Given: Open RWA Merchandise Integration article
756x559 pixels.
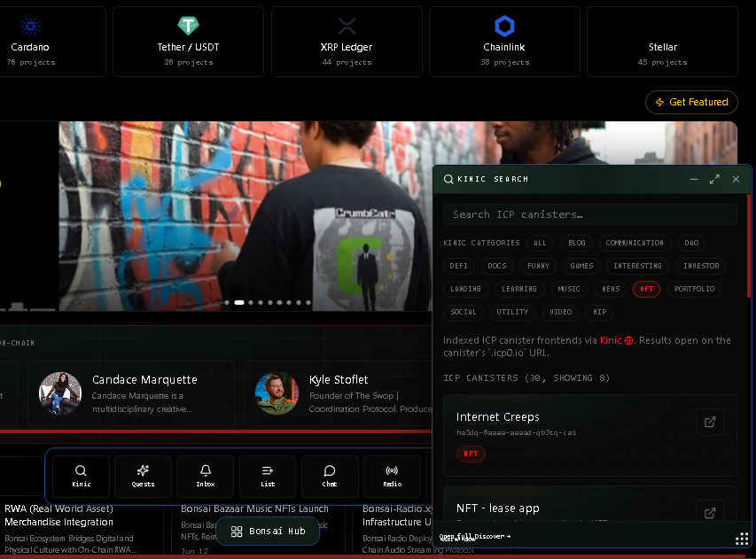Looking at the screenshot, I should pos(81,529).
